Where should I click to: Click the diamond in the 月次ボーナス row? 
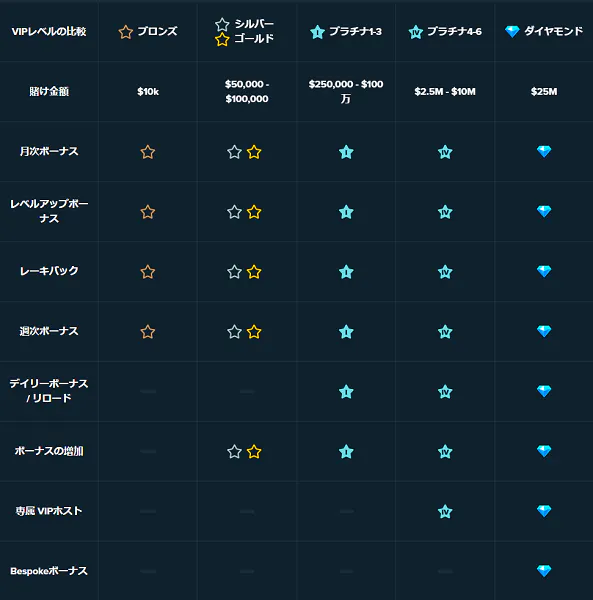544,152
